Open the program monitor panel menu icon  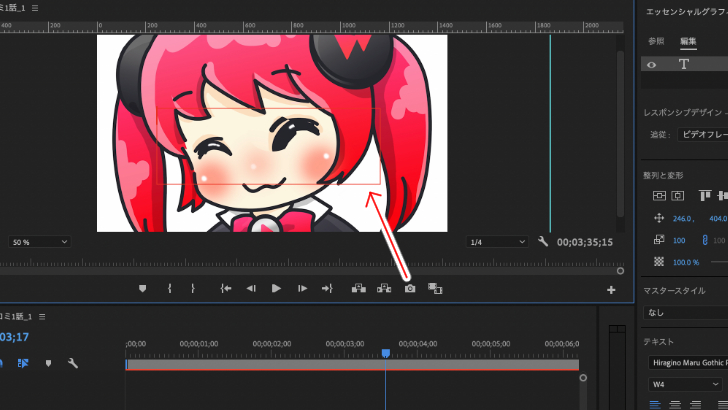click(35, 8)
